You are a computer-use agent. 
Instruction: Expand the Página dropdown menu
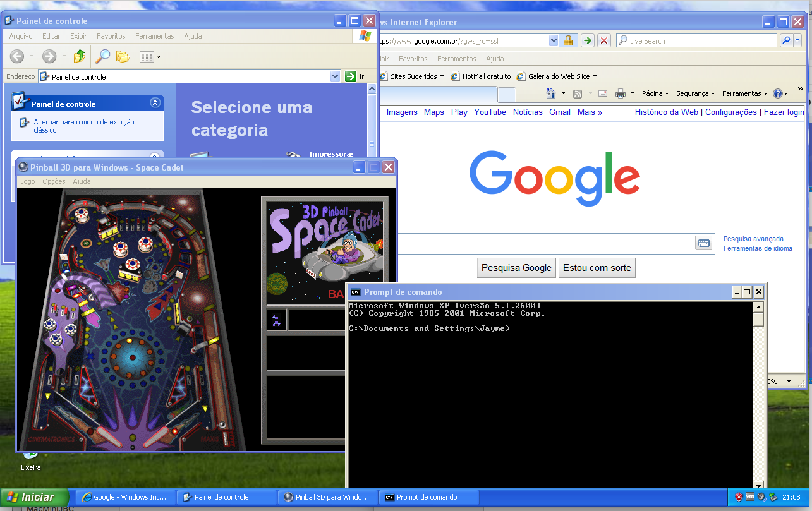[655, 93]
